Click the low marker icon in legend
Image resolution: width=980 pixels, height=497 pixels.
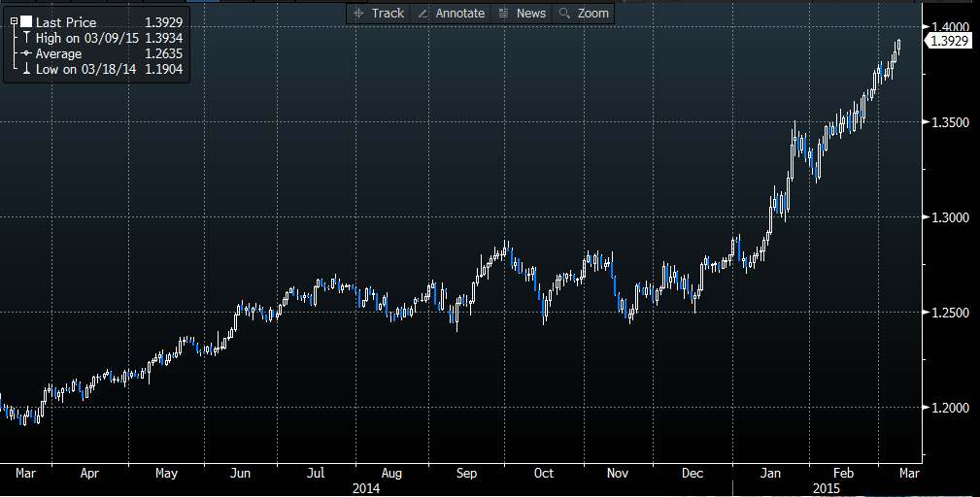(26, 69)
